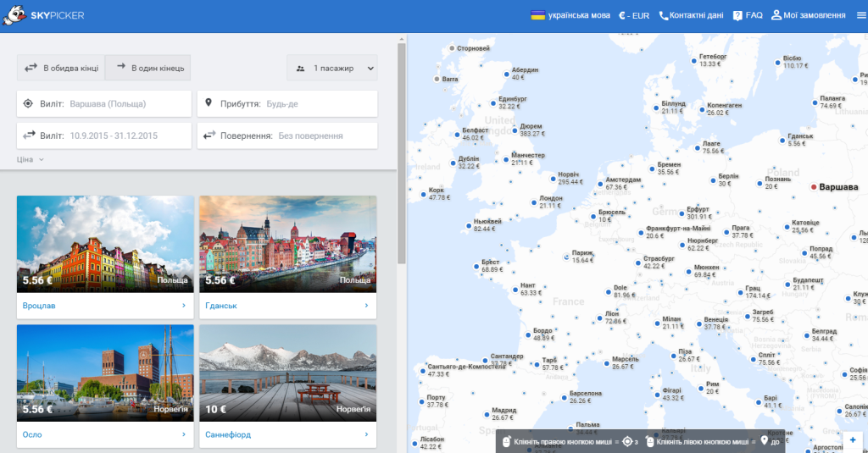This screenshot has width=868, height=453.
Task: Click the Skypicker bird logo
Action: coord(14,15)
